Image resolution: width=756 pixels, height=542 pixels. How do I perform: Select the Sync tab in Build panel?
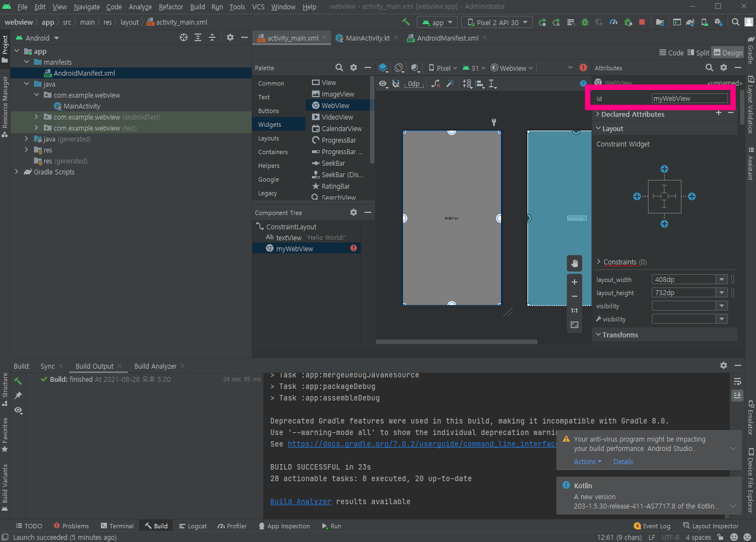coord(48,366)
